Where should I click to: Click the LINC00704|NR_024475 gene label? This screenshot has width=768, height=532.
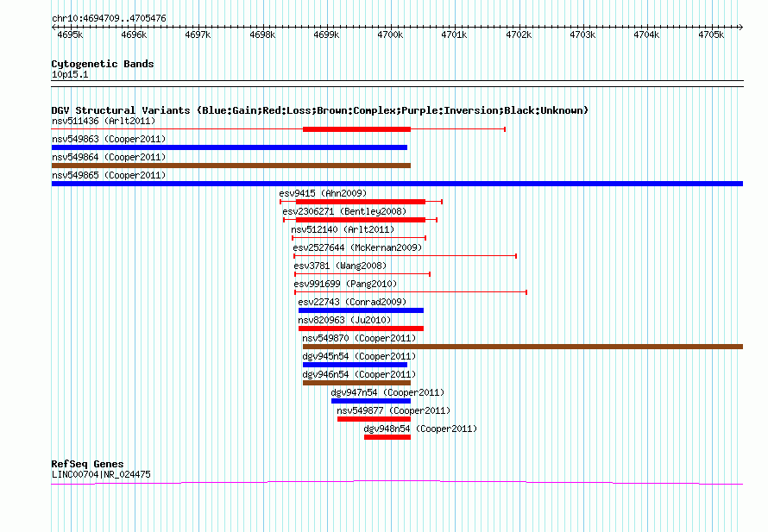click(101, 474)
